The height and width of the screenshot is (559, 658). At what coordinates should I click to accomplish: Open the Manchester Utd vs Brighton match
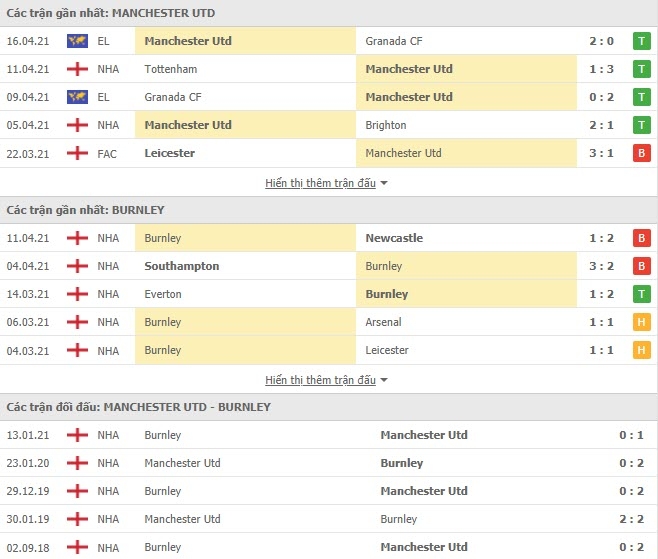click(329, 125)
